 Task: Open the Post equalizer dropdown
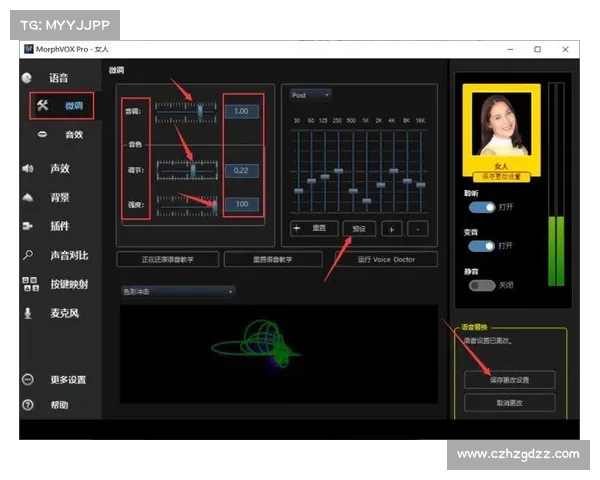tap(310, 95)
